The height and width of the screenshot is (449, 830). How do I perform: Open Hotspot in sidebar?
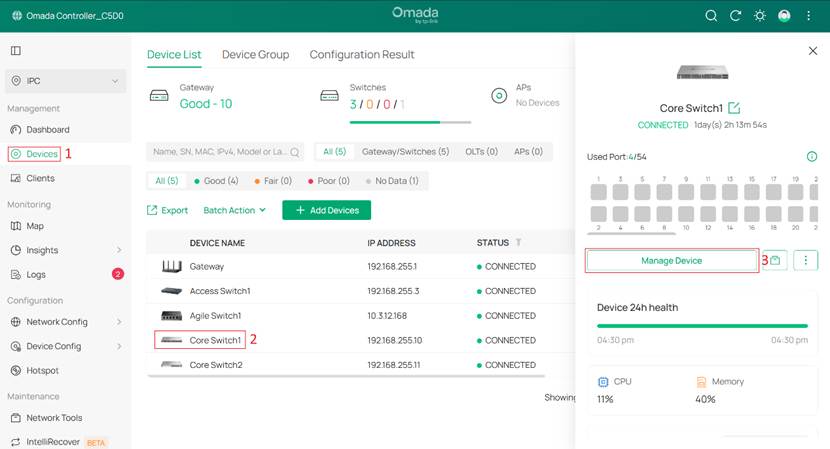[42, 371]
